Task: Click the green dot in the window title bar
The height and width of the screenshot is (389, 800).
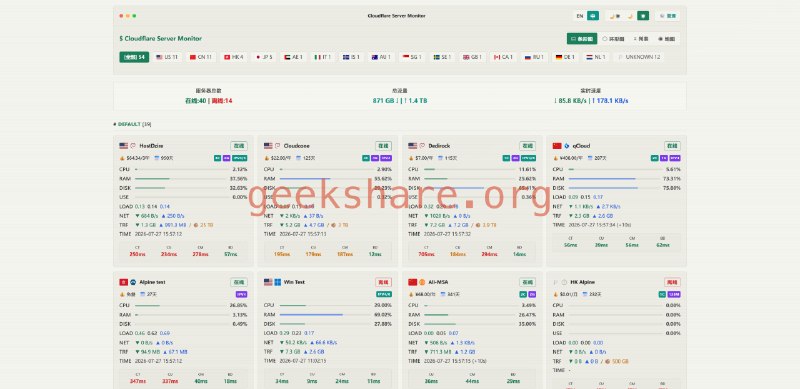Action: coord(134,16)
